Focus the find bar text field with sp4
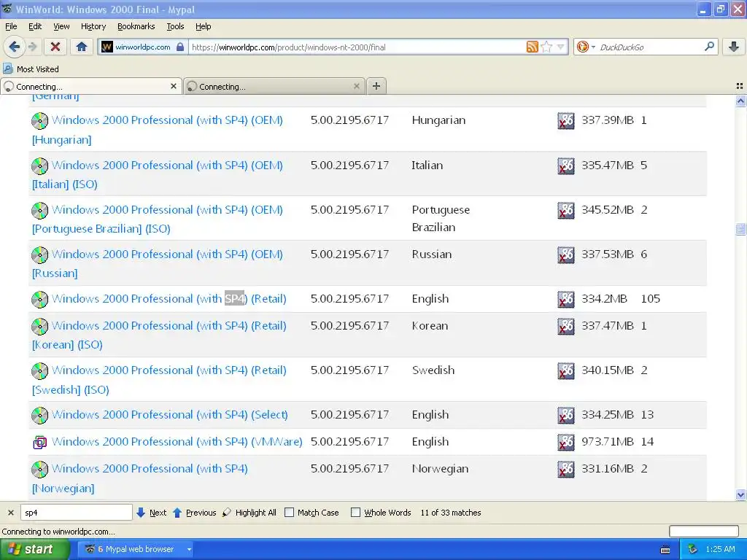 76,513
